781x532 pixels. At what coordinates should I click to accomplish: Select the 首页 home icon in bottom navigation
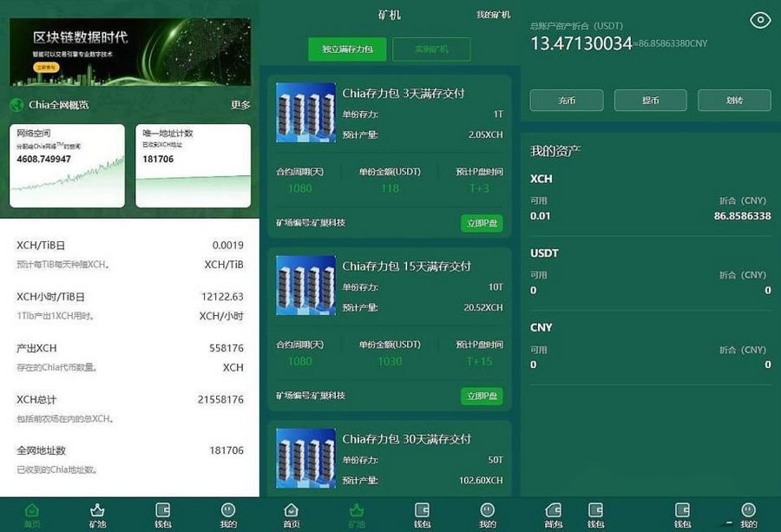(30, 512)
